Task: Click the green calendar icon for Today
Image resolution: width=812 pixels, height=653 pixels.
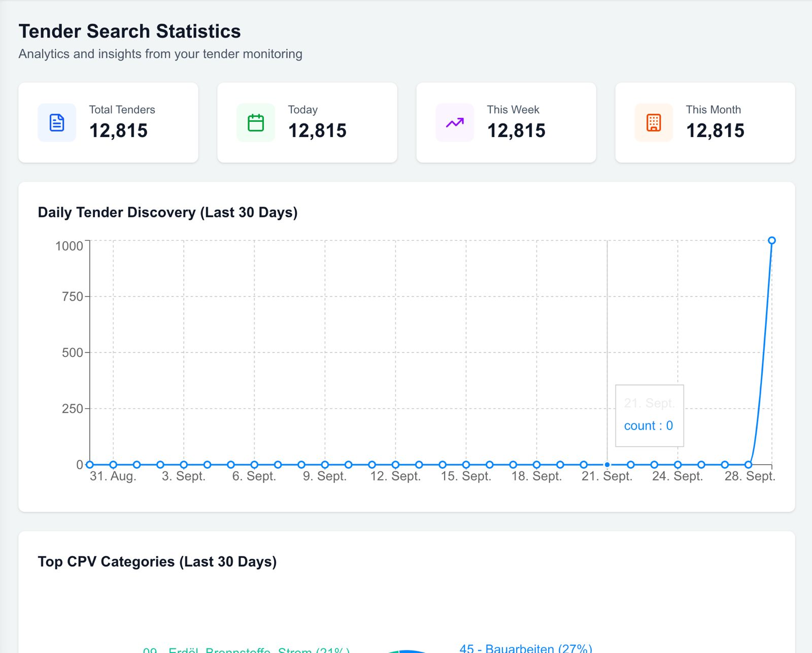Action: click(256, 123)
